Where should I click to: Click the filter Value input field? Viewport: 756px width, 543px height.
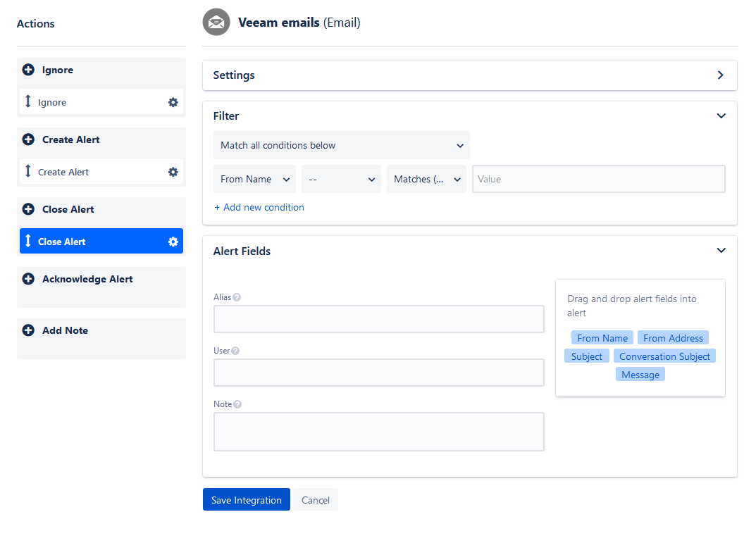599,179
